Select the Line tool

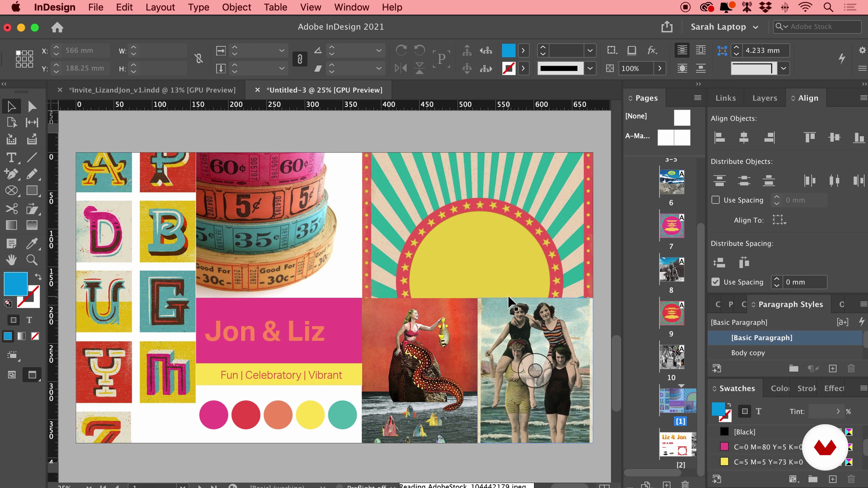point(32,158)
